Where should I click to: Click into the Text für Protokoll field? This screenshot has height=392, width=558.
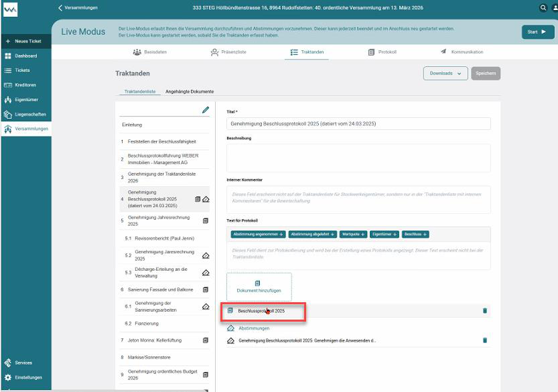click(358, 255)
